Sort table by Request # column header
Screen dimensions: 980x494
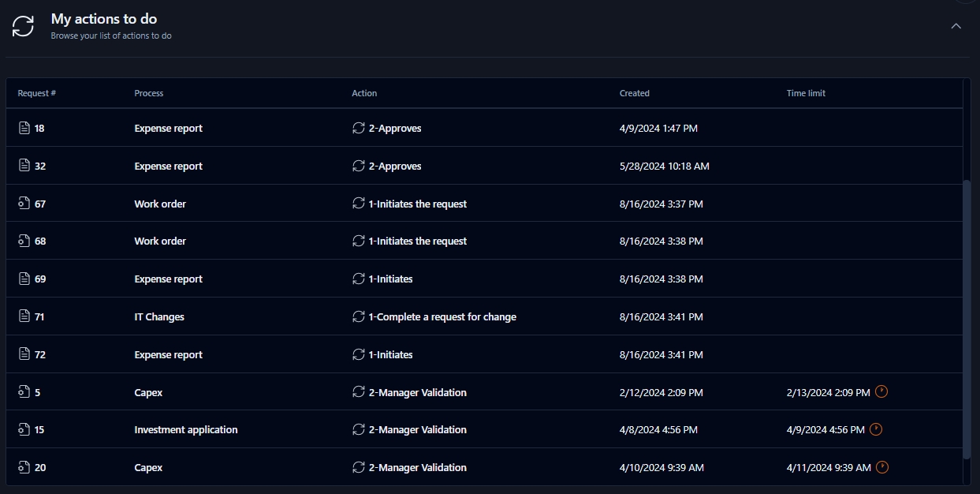[36, 93]
